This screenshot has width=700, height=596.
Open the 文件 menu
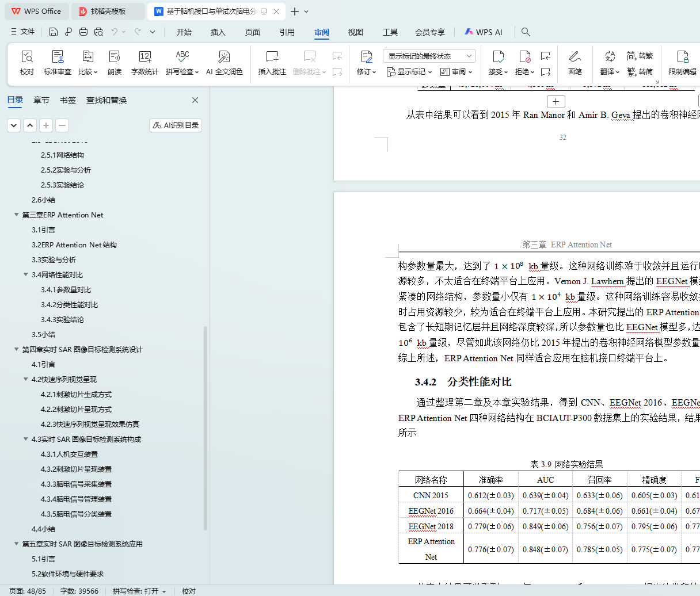[22, 32]
